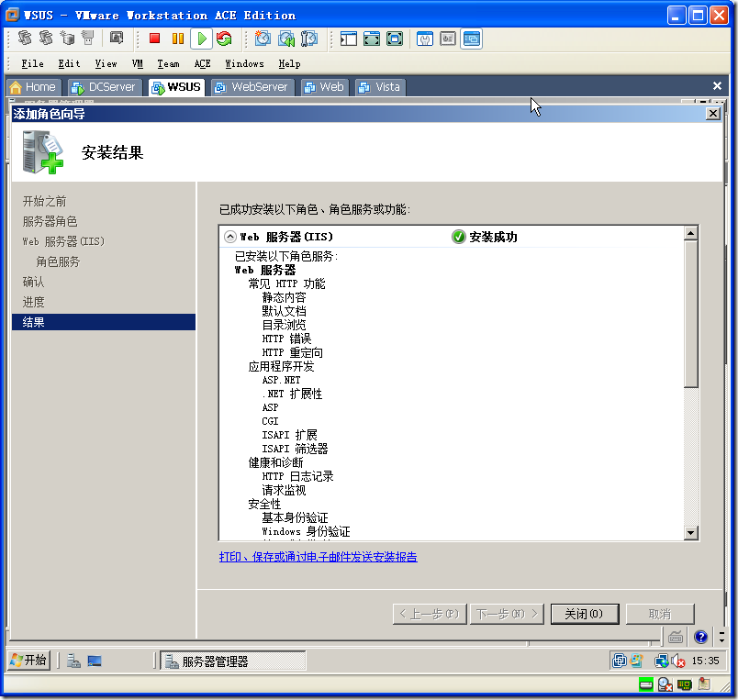This screenshot has height=700, width=738.
Task: Open the View menu
Action: (106, 63)
